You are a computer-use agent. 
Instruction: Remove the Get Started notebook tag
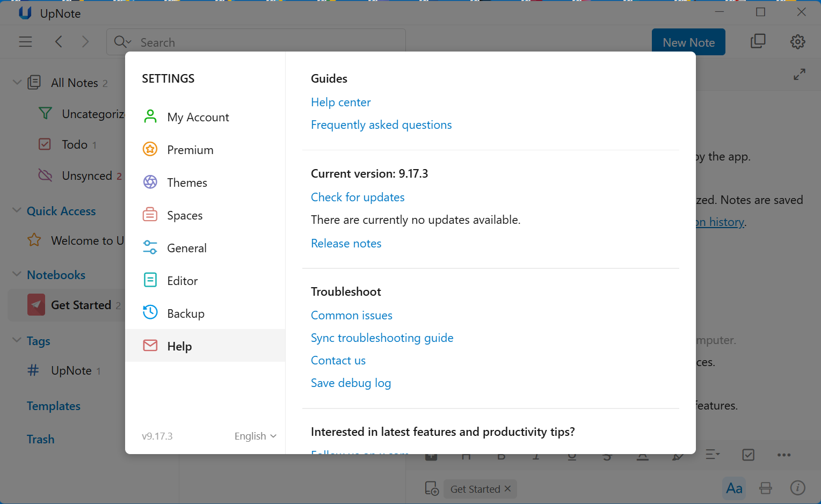507,489
